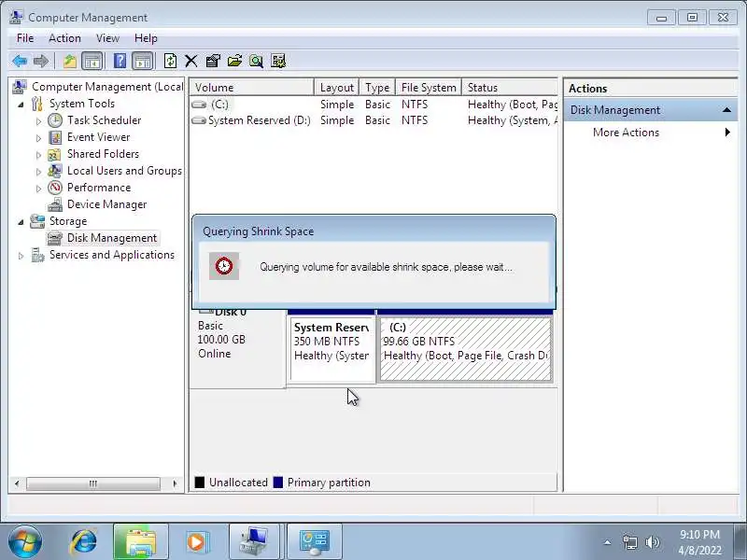Open Windows Media Player from taskbar

pos(196,541)
